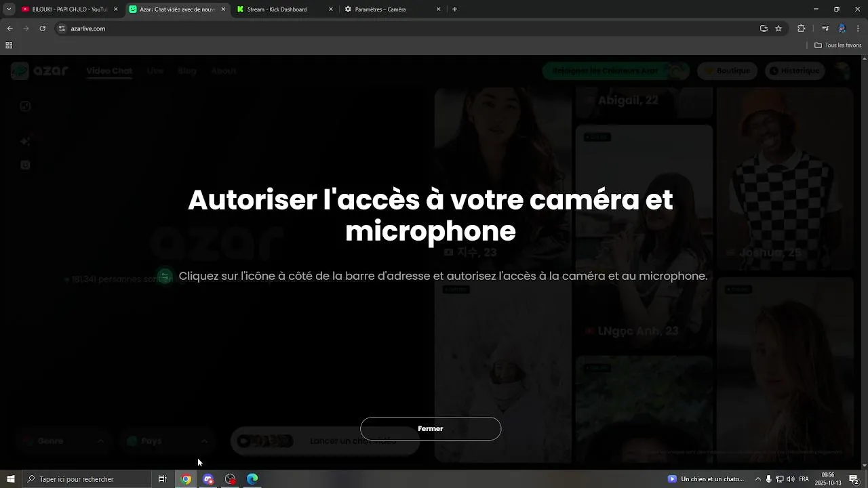Screen dimensions: 868x488
Task: Switch to Stream - Kick Dashboard tab
Action: [x=285, y=9]
